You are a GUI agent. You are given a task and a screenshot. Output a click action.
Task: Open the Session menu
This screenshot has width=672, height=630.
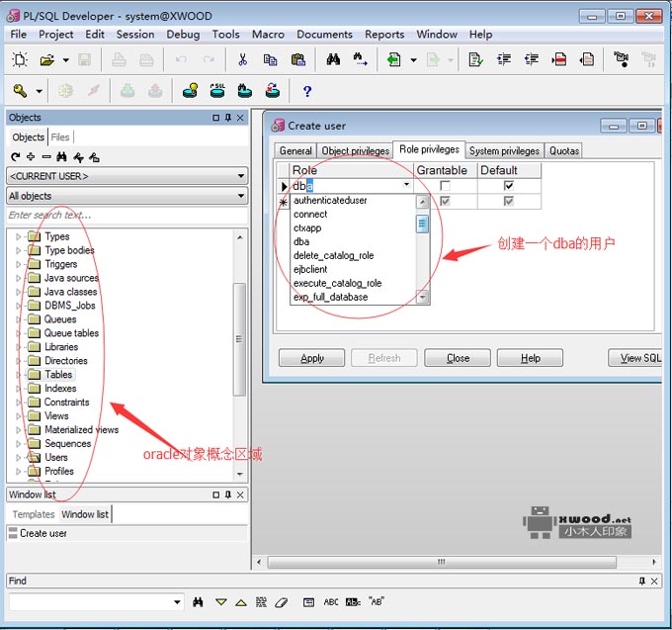click(135, 35)
